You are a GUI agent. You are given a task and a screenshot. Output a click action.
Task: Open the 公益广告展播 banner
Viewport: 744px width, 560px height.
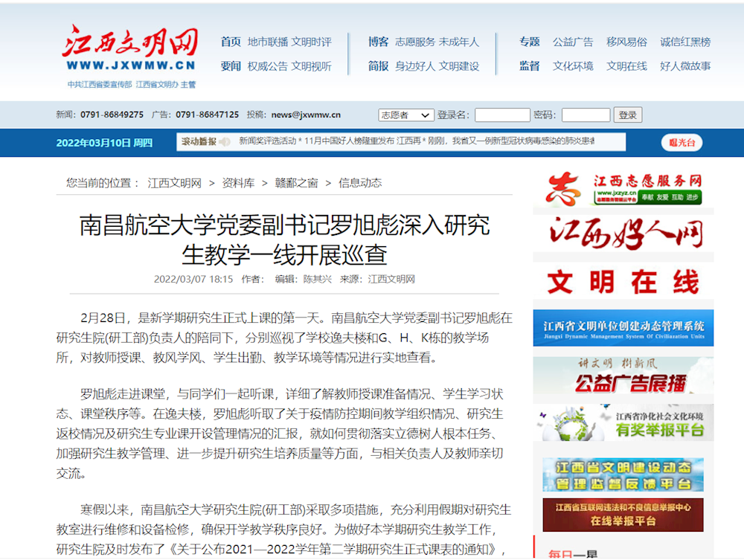tap(623, 376)
